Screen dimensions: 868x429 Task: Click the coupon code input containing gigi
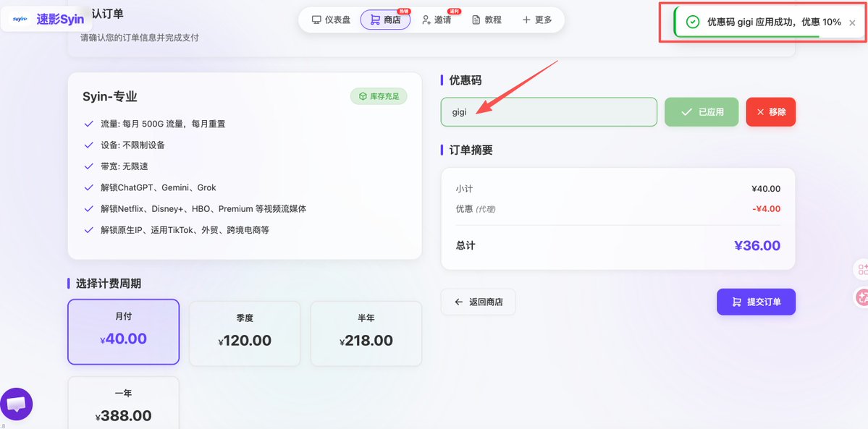coord(549,112)
